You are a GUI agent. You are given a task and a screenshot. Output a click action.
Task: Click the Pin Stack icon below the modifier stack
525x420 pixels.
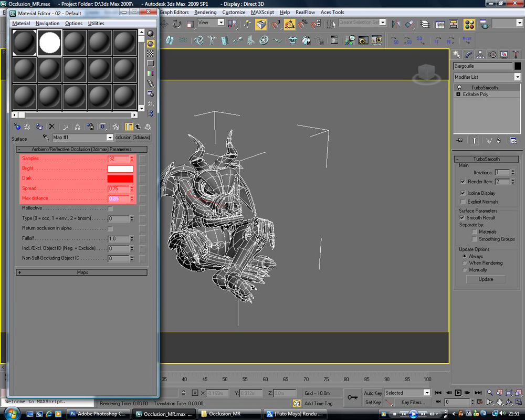pyautogui.click(x=459, y=140)
